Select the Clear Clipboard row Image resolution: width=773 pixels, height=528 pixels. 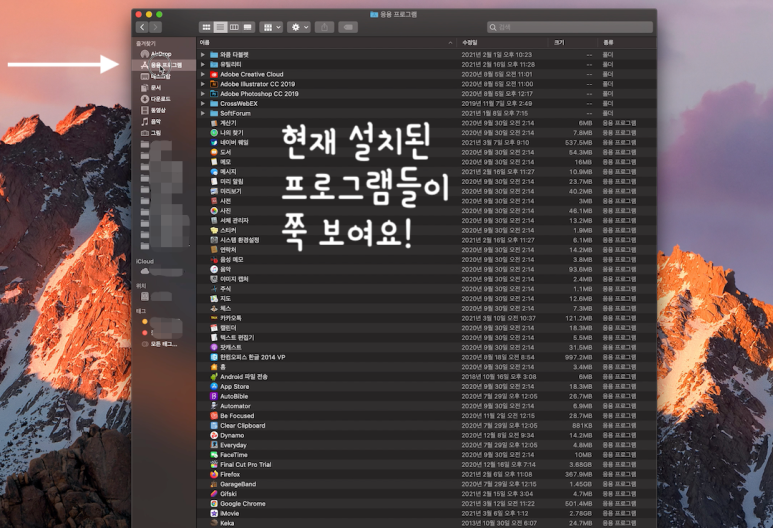tap(426, 425)
